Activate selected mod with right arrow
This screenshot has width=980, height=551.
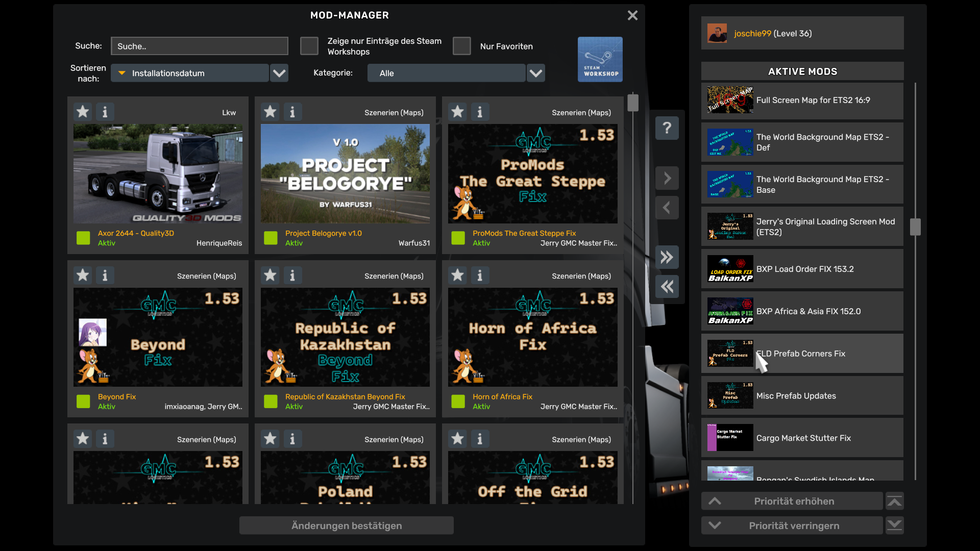coord(667,178)
